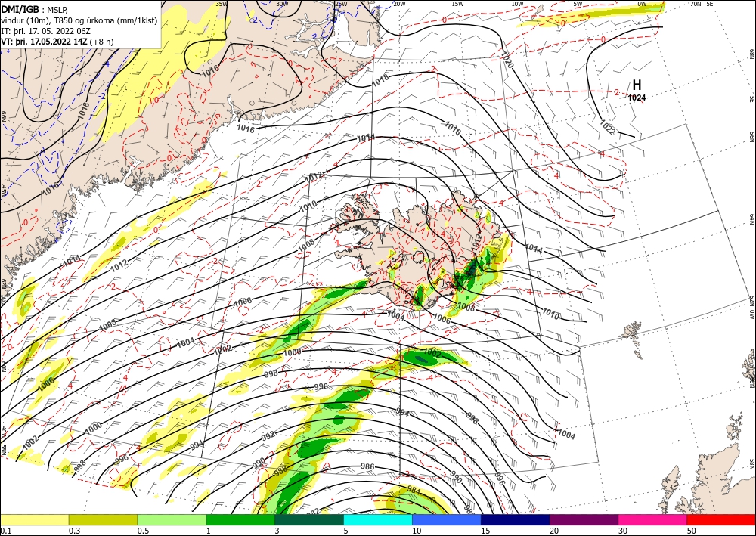756x536 pixels.
Task: Click the '986' isobar label
Action: [368, 466]
